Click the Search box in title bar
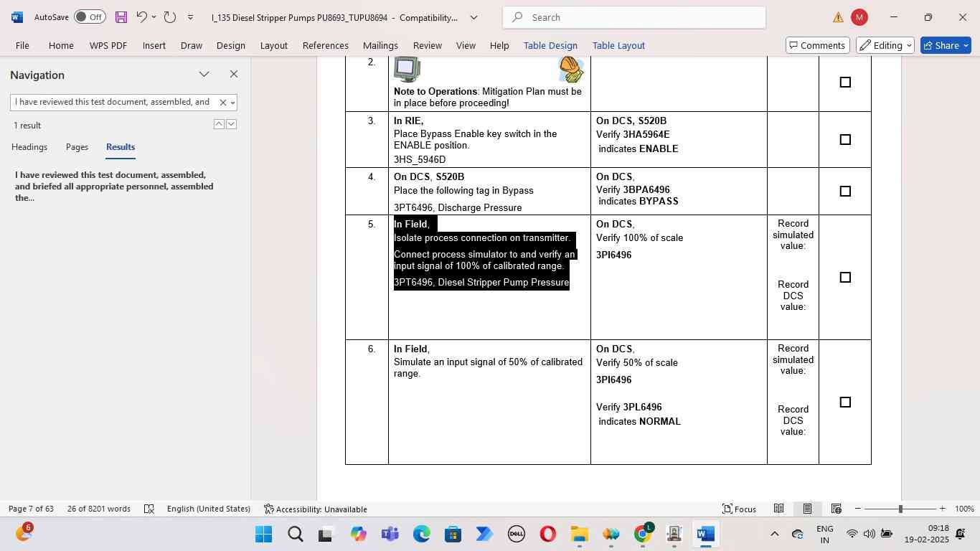The height and width of the screenshot is (551, 980). click(634, 17)
